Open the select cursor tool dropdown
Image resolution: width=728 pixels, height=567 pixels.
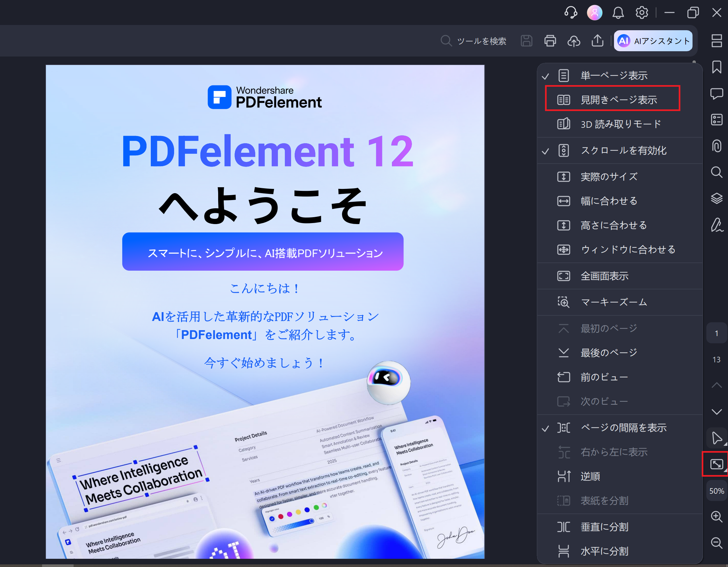coord(717,438)
